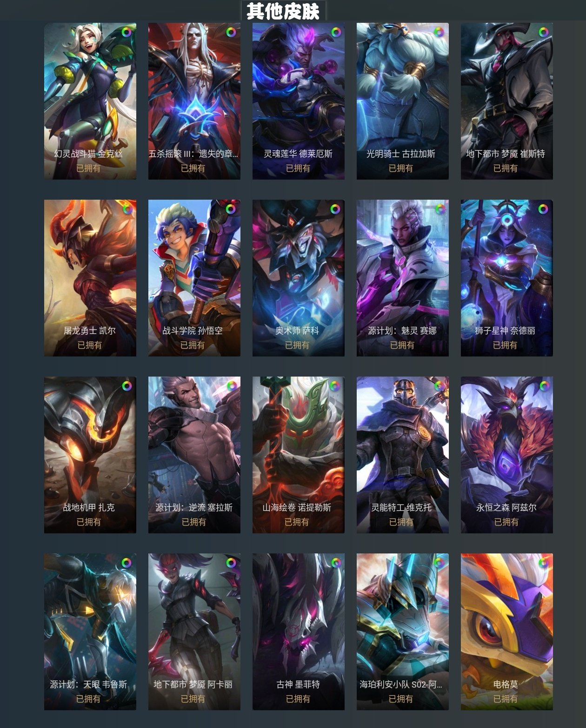Click 已拥有 label under 古神 墨菲特
586x728 pixels.
click(x=298, y=699)
